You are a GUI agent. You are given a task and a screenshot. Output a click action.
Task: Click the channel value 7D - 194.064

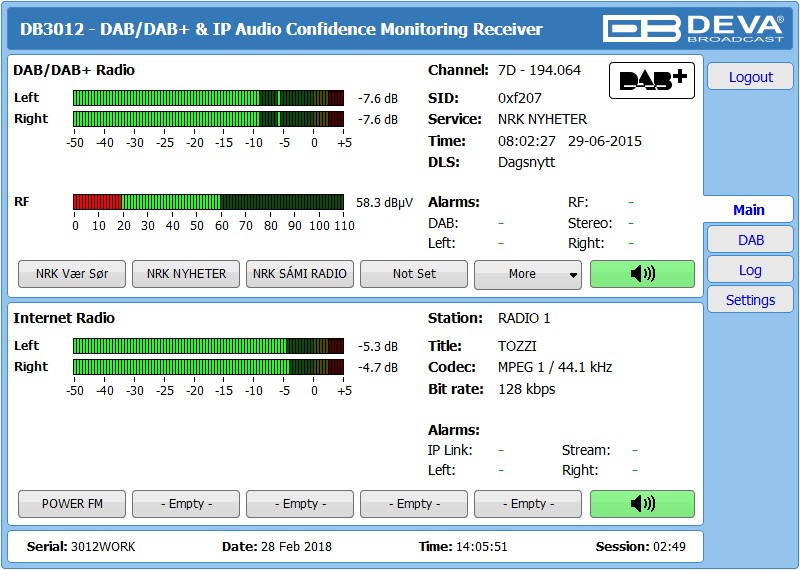pos(539,70)
